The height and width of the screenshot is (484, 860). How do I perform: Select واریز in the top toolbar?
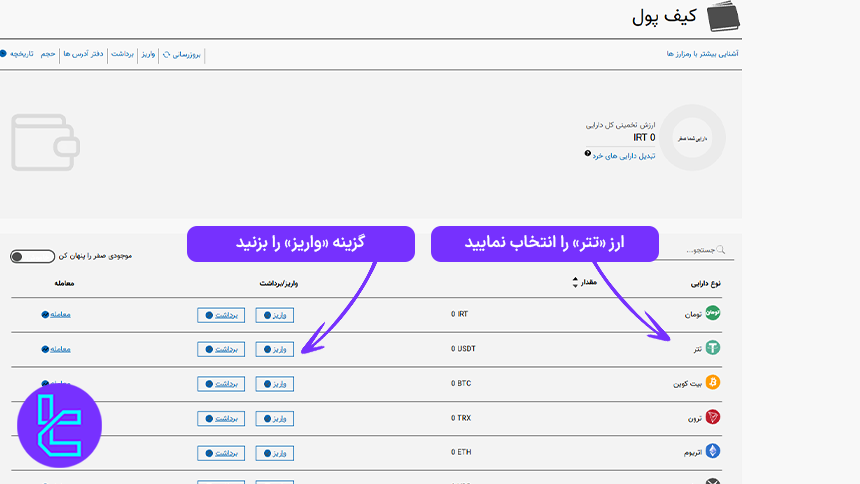148,54
